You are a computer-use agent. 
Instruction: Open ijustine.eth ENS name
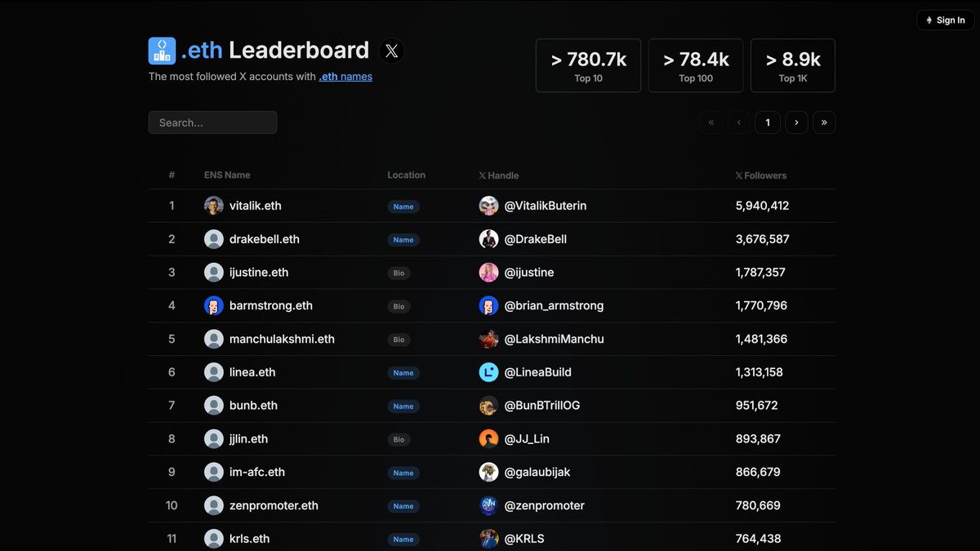pos(259,273)
